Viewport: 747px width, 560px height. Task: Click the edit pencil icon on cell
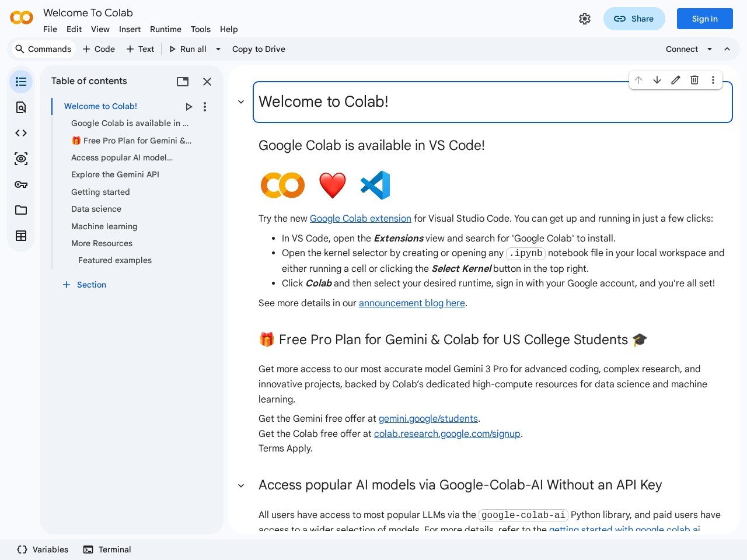(676, 80)
